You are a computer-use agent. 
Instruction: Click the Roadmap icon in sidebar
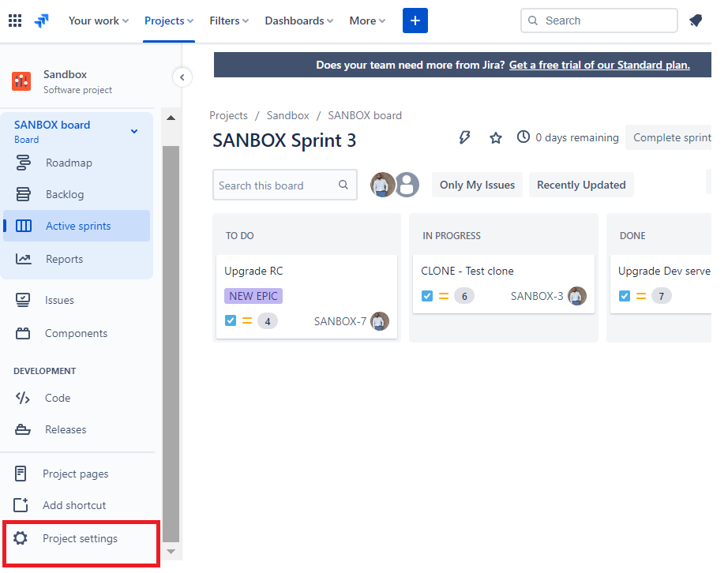click(23, 163)
